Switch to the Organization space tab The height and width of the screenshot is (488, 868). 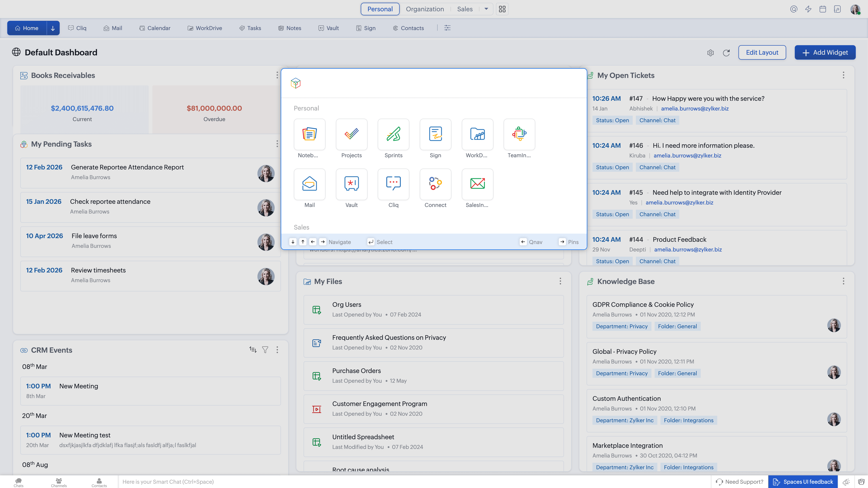425,9
